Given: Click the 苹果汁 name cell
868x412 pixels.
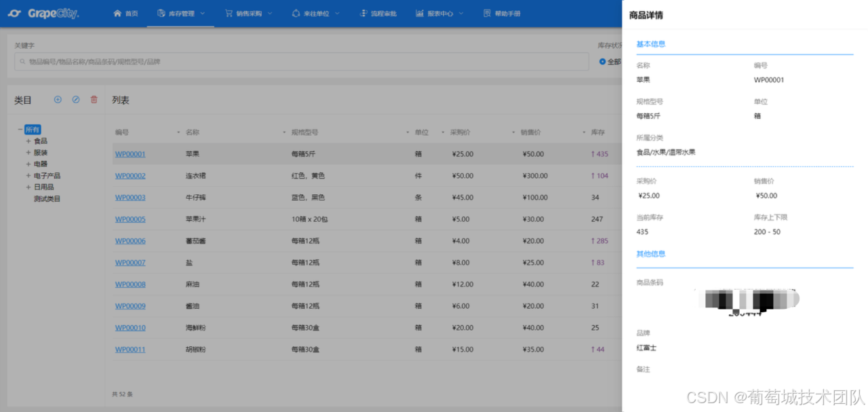Looking at the screenshot, I should click(195, 219).
